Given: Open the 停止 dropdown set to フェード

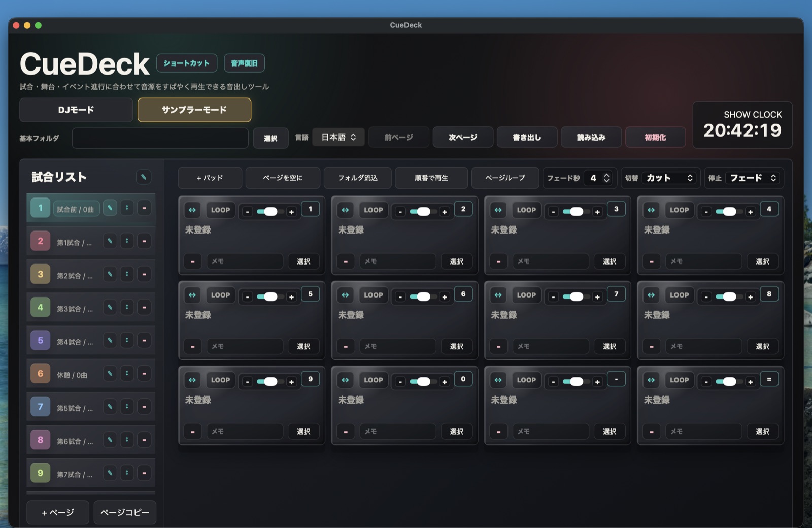Looking at the screenshot, I should [753, 178].
